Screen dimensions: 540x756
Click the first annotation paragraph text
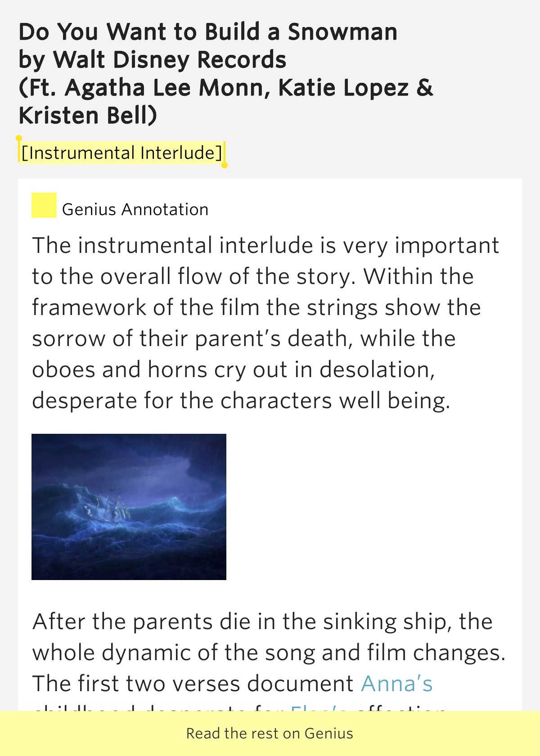coord(265,323)
